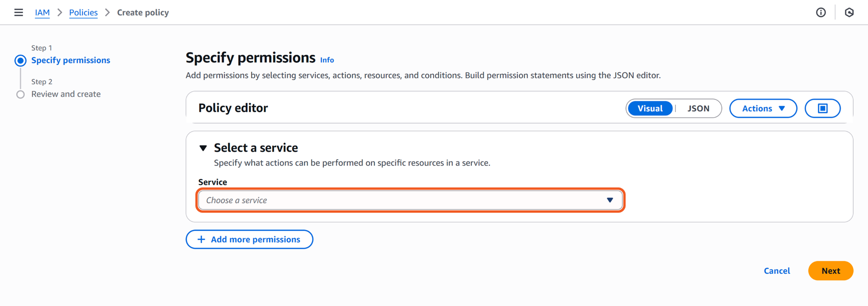Click the info circle icon in header
This screenshot has height=306, width=868.
pyautogui.click(x=821, y=13)
